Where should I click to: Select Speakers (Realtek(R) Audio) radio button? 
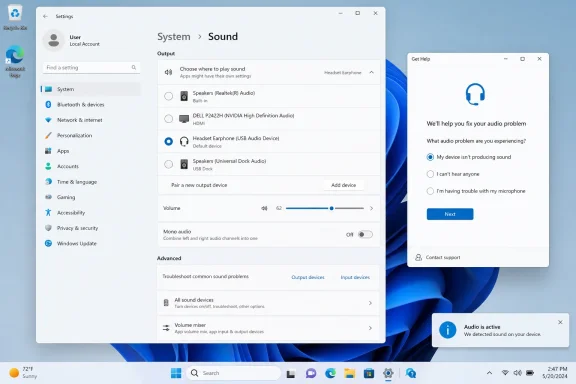169,96
